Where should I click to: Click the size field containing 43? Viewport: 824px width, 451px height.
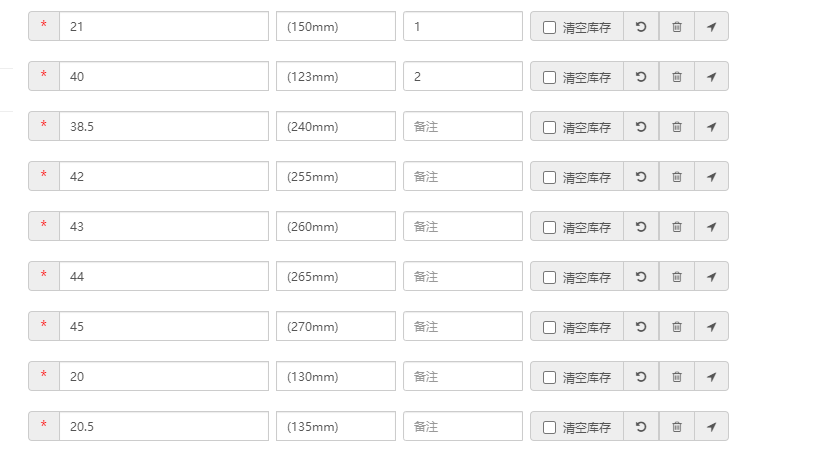(163, 227)
